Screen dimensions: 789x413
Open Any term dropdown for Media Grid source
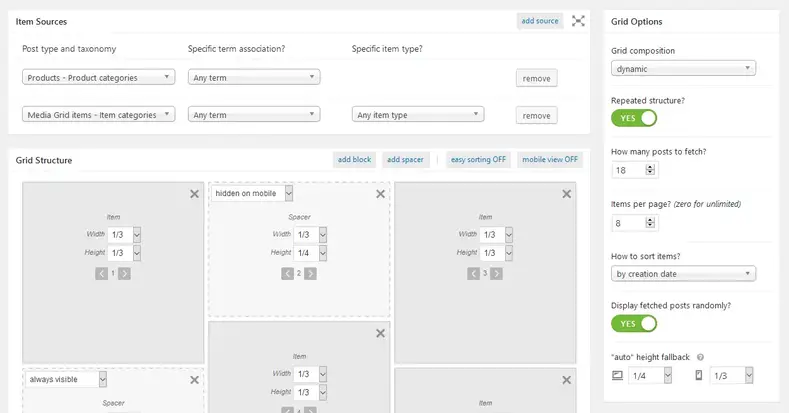[x=254, y=115]
